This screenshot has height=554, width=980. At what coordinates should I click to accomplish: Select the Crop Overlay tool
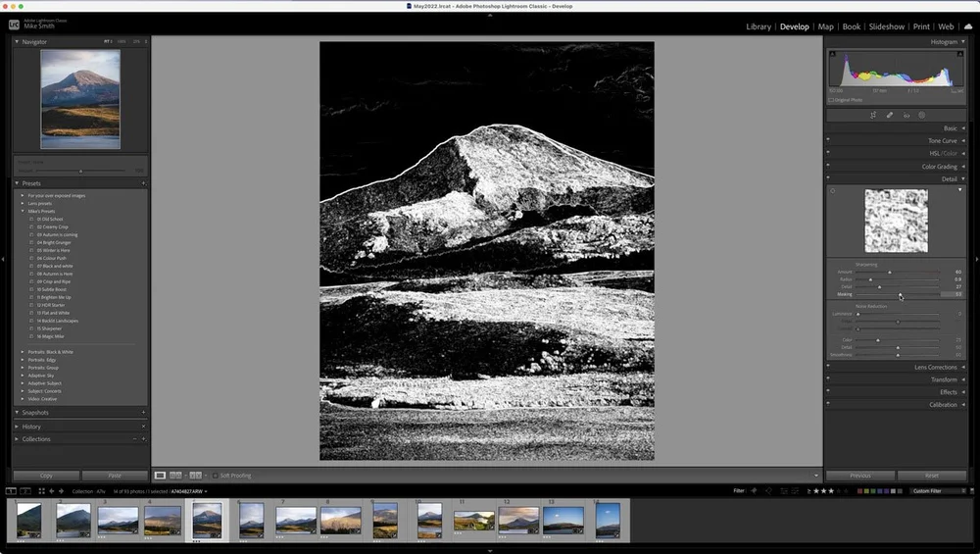(x=873, y=115)
